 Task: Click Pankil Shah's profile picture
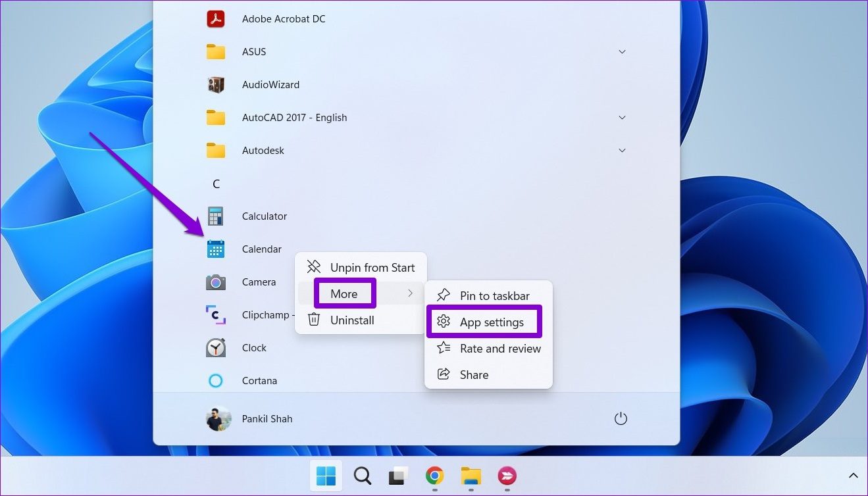[218, 418]
